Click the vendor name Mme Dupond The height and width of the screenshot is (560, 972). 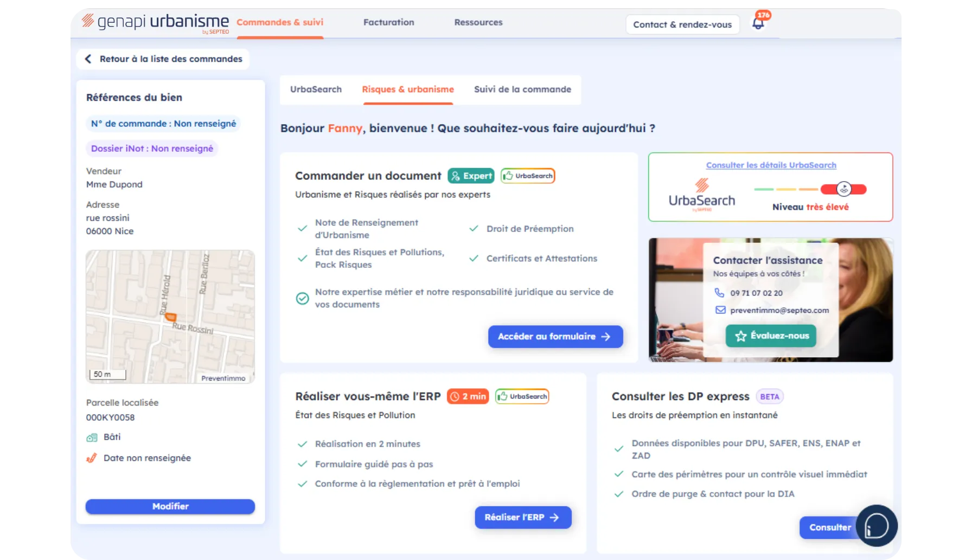[114, 184]
